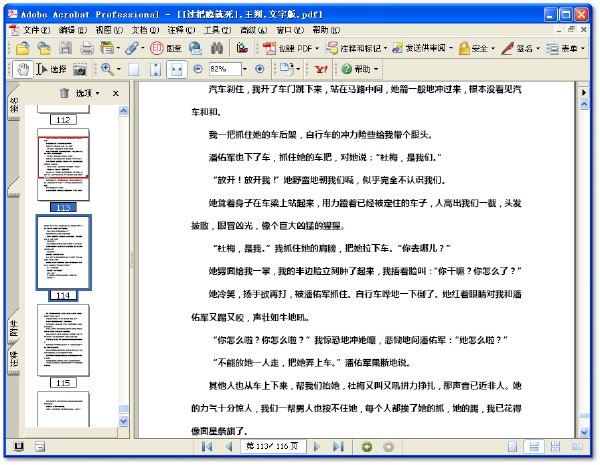The height and width of the screenshot is (465, 600).
Task: Open the 文件 menu
Action: 36,30
